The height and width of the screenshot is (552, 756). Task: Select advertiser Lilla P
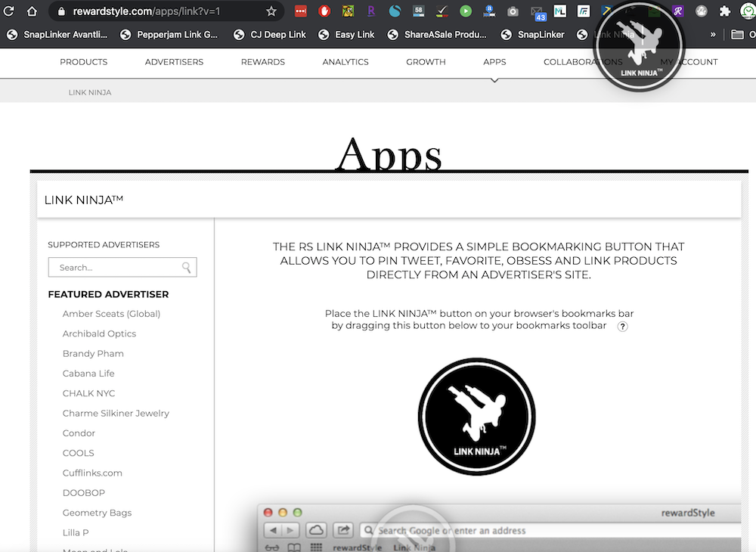click(76, 532)
